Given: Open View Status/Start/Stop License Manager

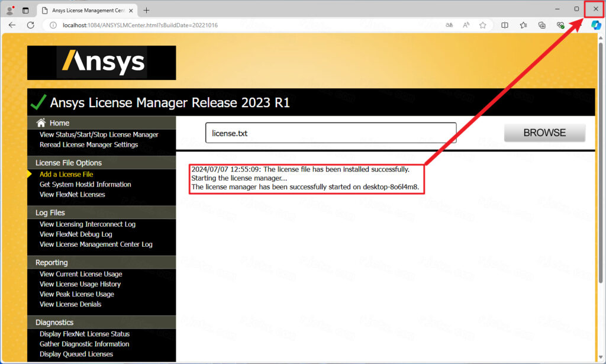Looking at the screenshot, I should click(99, 134).
